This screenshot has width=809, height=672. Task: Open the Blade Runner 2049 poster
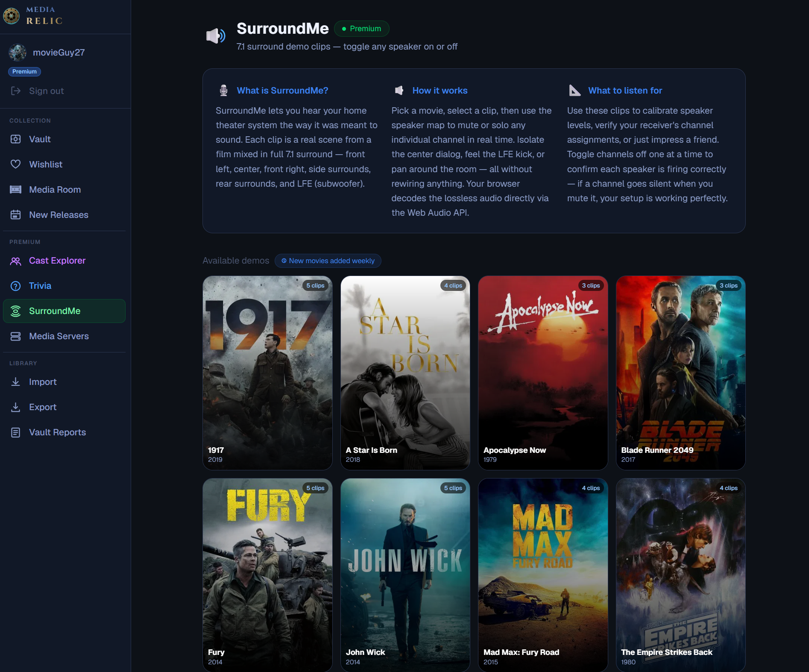click(x=681, y=373)
